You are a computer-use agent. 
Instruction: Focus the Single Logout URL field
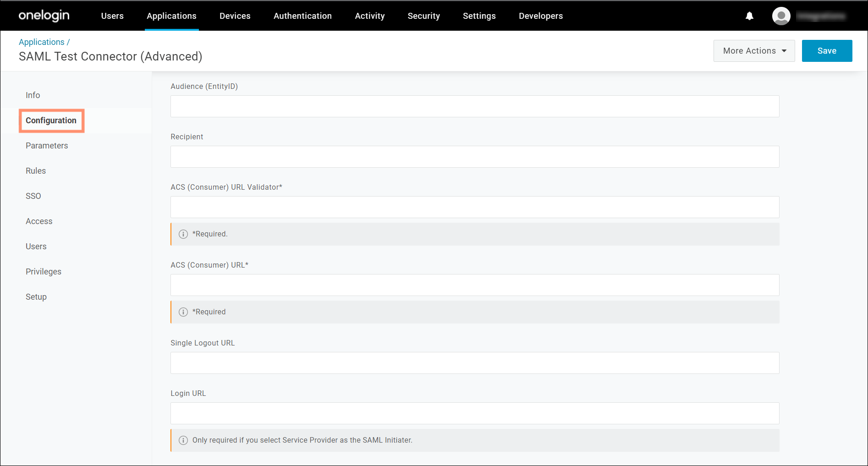click(x=475, y=363)
